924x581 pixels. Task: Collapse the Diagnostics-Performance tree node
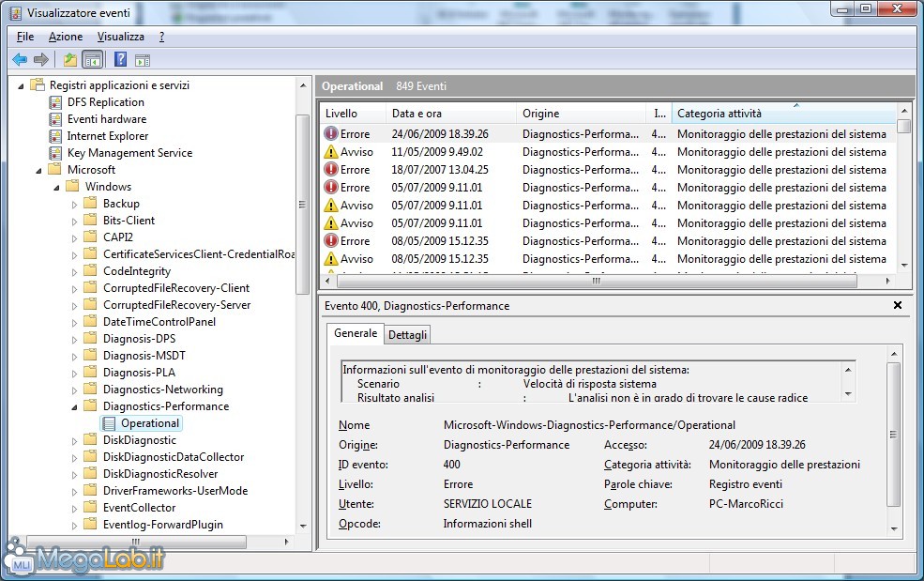pos(74,407)
